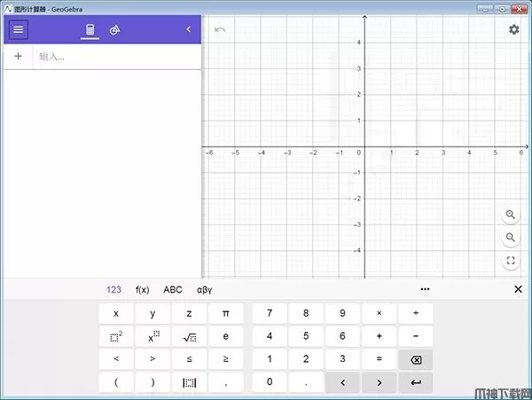Collapse the algebra side panel
Image resolution: width=532 pixels, height=400 pixels.
click(189, 29)
